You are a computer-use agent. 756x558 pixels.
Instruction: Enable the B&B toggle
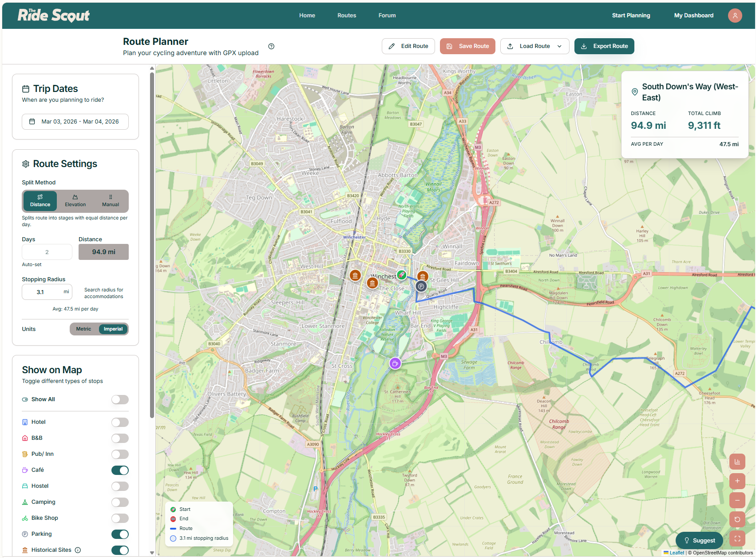(x=120, y=438)
